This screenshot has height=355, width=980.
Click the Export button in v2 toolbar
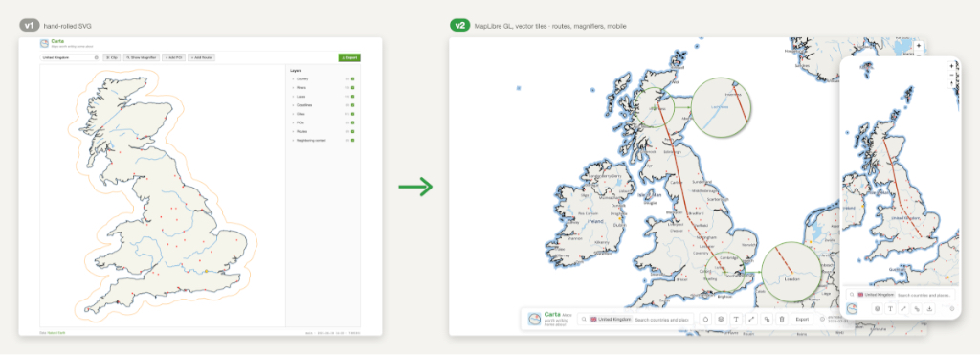click(x=802, y=320)
